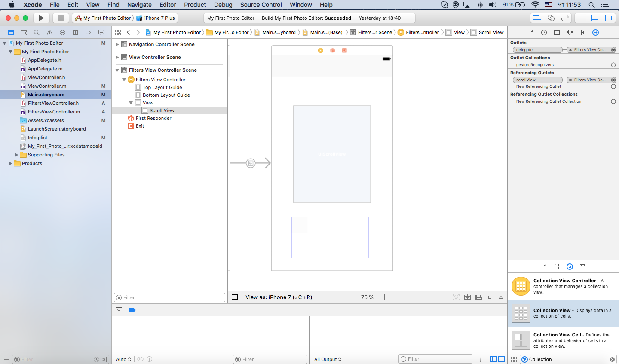
Task: Click the View as: iPhone 7 button
Action: (279, 297)
